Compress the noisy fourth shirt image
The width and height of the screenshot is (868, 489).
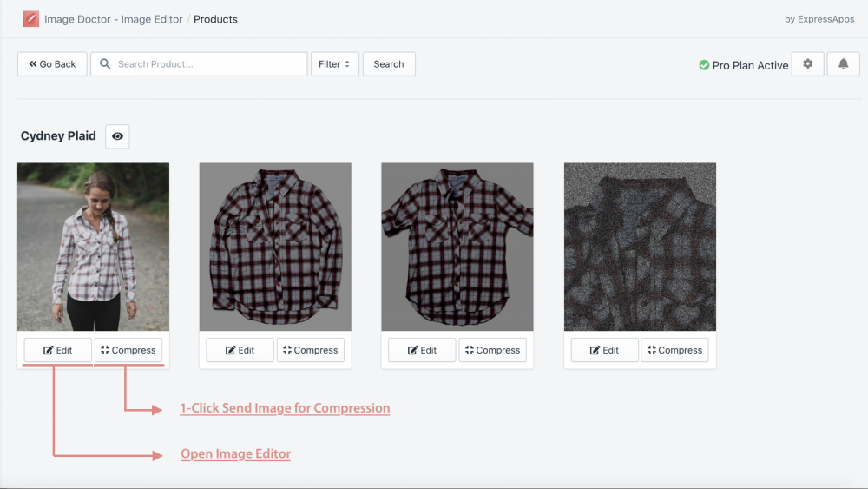[x=674, y=350]
